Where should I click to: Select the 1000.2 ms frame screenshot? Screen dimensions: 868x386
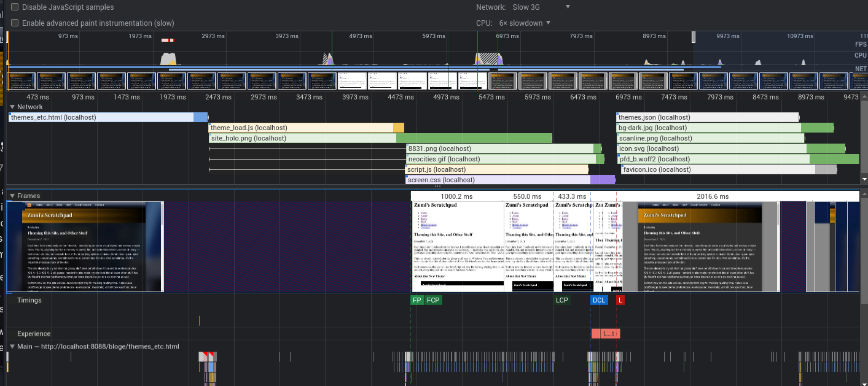click(457, 245)
